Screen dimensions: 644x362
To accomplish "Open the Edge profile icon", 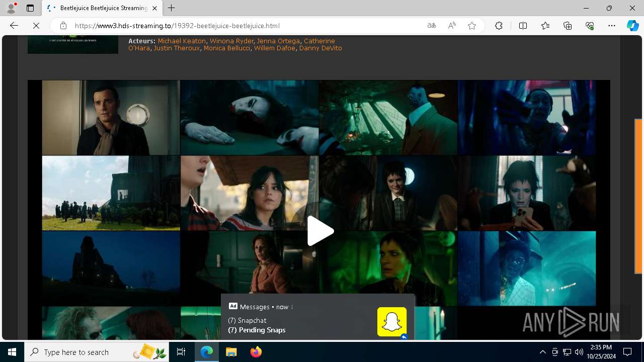I will coord(11,8).
